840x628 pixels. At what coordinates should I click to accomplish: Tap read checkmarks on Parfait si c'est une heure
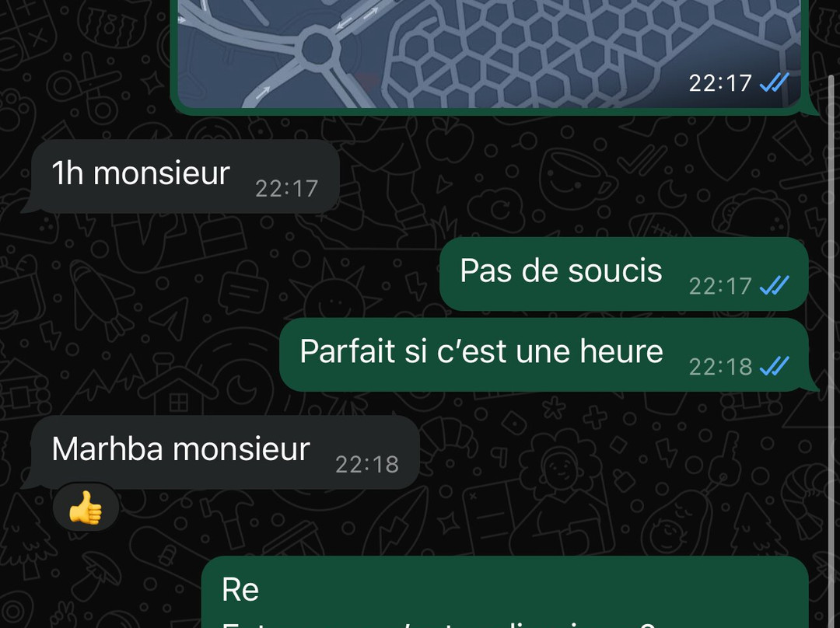click(775, 366)
